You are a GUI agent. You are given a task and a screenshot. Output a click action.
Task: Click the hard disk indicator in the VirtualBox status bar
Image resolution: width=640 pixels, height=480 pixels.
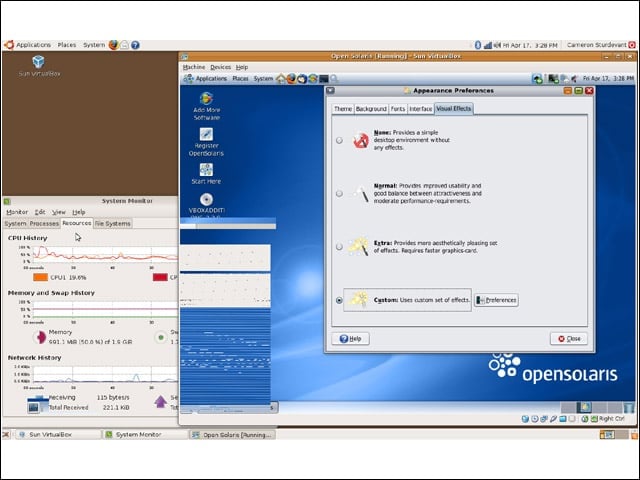tap(525, 419)
